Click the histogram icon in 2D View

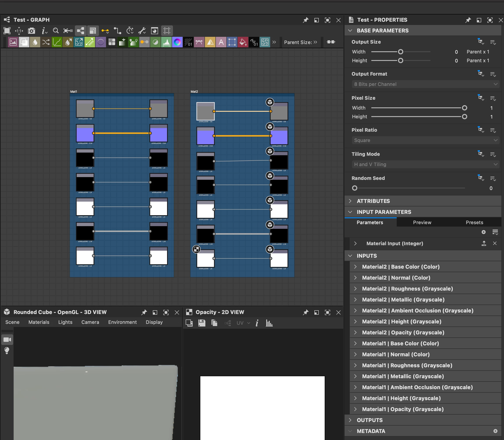coord(269,323)
